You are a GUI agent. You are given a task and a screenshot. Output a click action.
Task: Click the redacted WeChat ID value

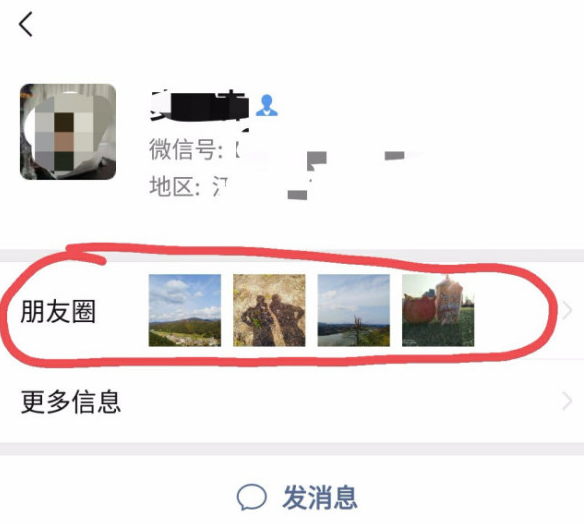click(x=330, y=156)
